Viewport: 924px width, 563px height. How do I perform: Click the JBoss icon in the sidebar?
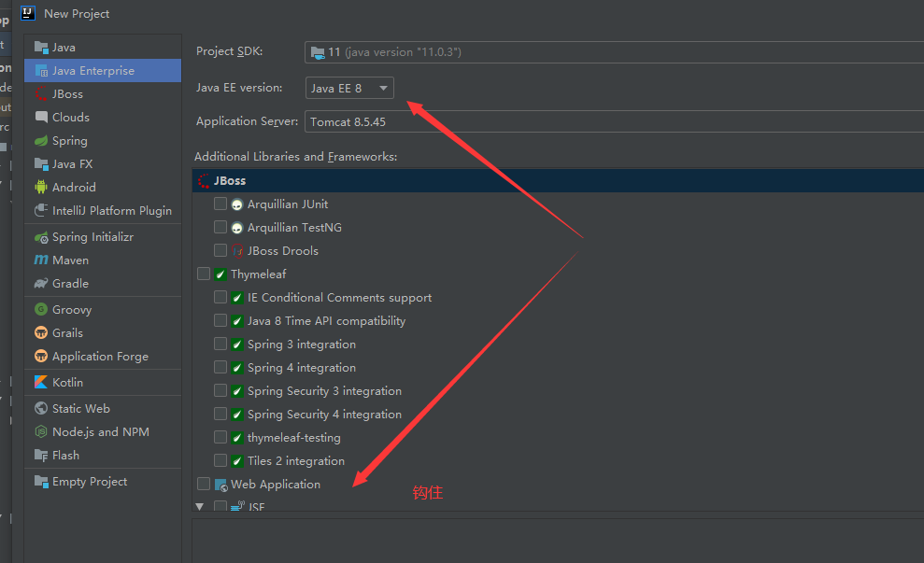(x=41, y=94)
